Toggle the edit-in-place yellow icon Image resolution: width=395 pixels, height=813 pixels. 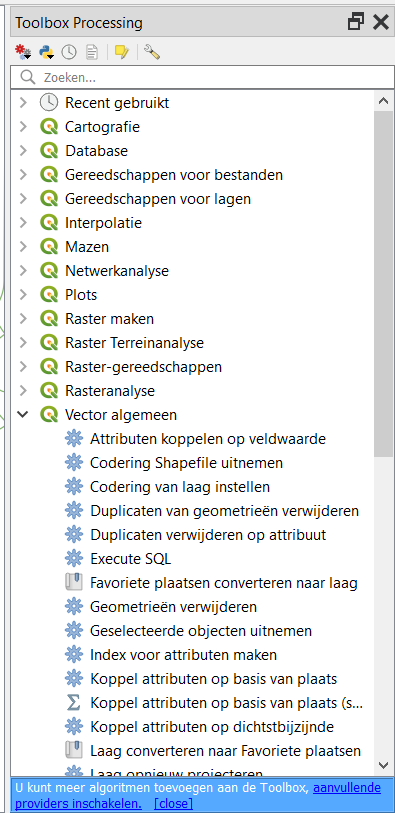point(122,52)
